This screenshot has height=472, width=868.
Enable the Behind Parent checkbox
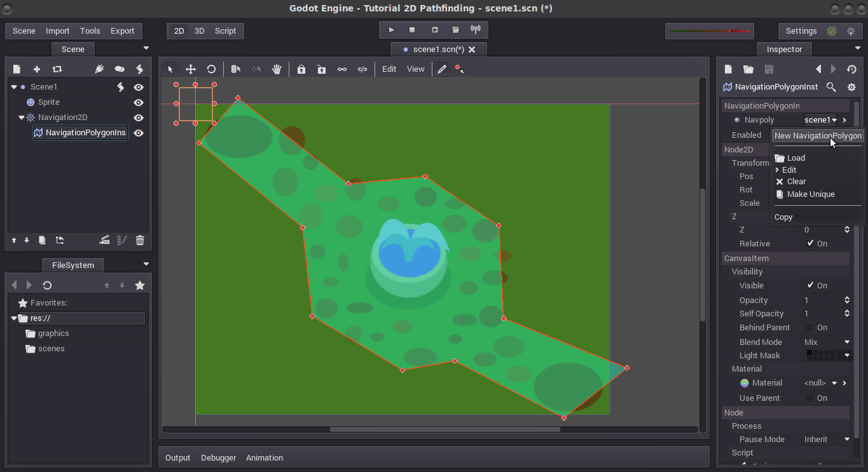[x=810, y=328]
